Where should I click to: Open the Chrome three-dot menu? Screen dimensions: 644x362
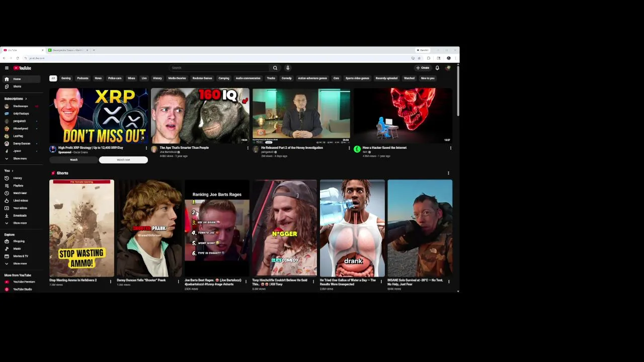click(x=456, y=58)
